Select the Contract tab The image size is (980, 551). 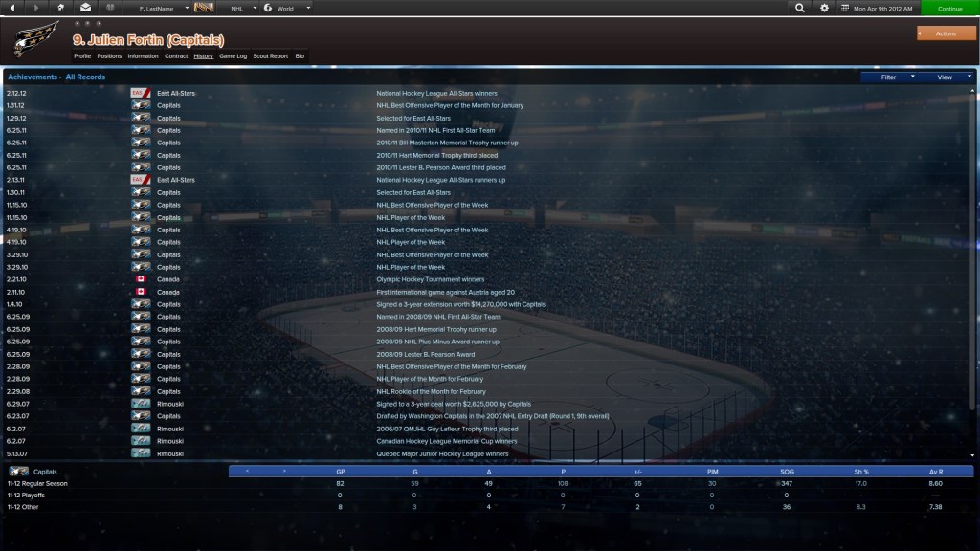point(176,56)
